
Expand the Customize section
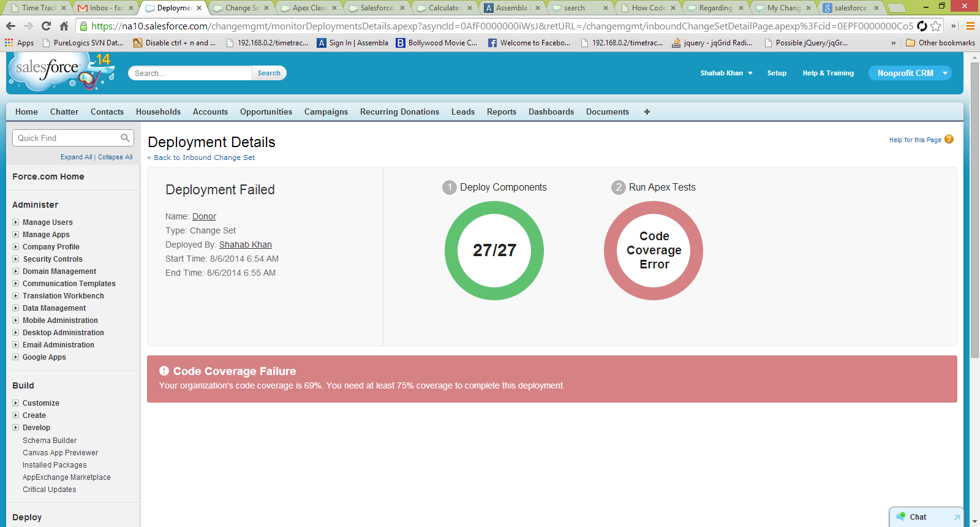[16, 403]
